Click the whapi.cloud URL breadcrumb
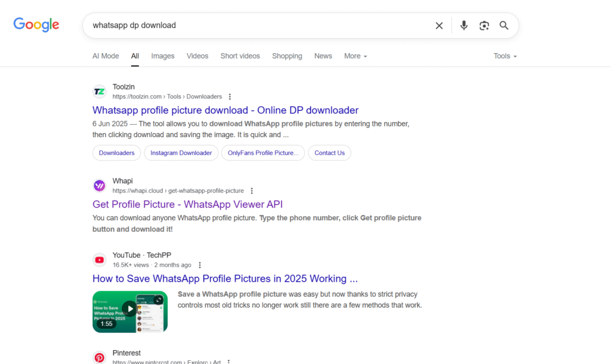 coord(178,190)
